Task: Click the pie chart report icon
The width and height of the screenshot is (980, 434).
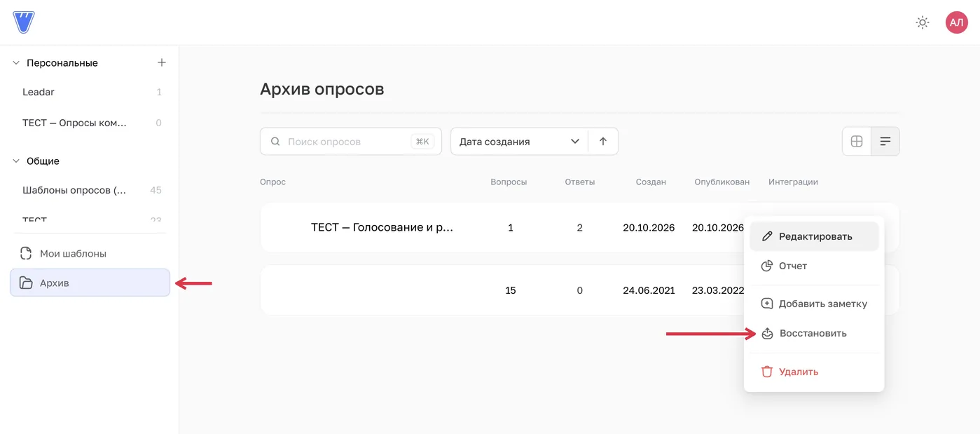Action: [x=767, y=266]
